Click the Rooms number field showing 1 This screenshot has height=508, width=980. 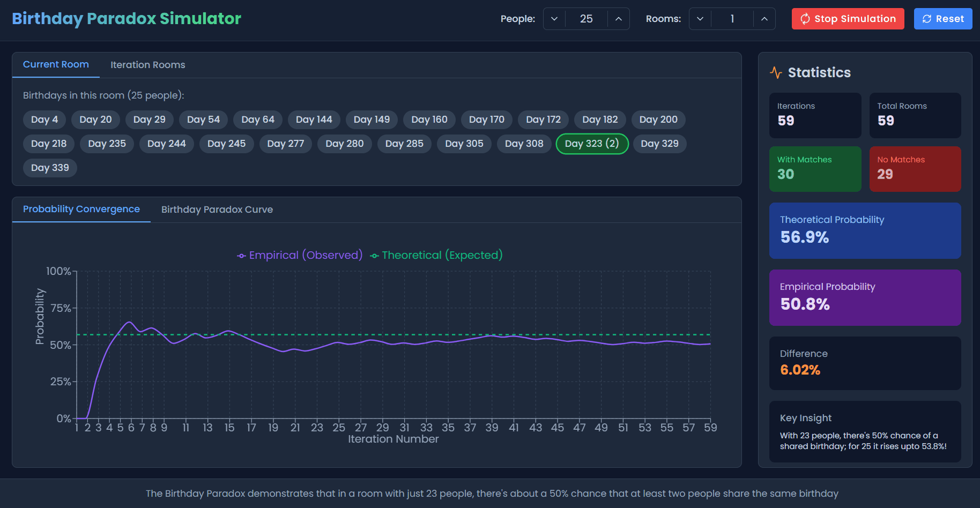tap(732, 19)
